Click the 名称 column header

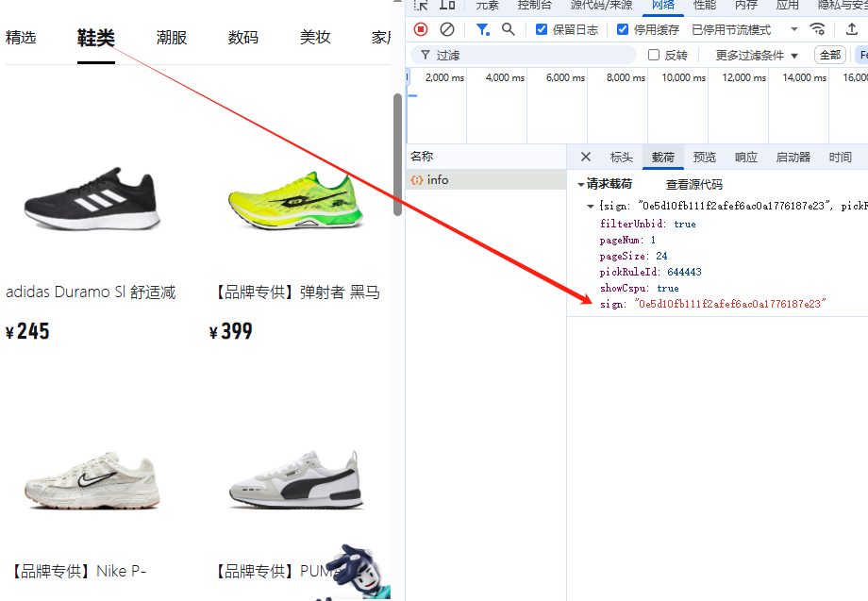[422, 157]
